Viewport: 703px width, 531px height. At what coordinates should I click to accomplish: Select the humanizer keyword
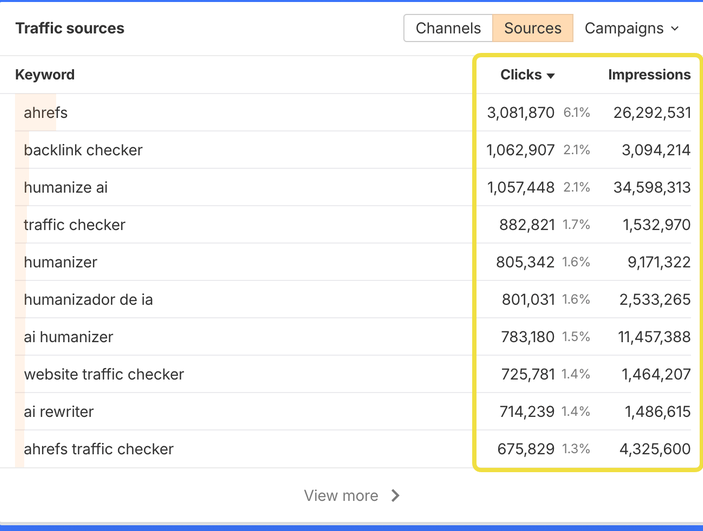click(60, 262)
